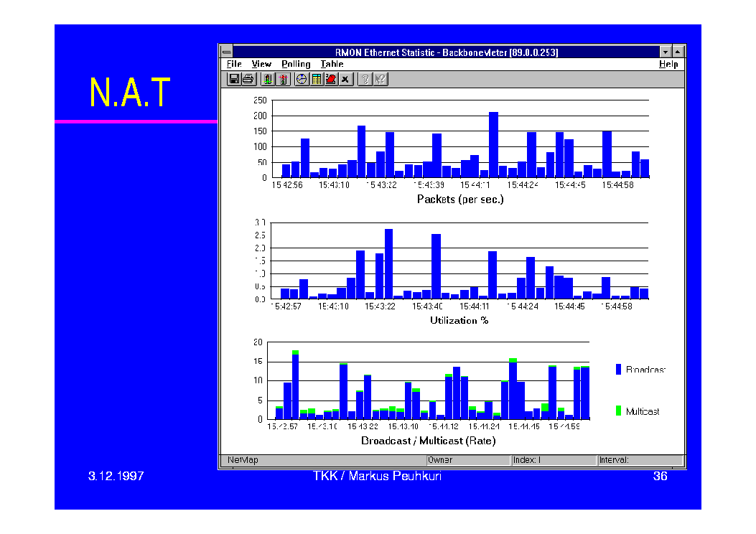Image resolution: width=756 pixels, height=534 pixels.
Task: Open the File menu
Action: pyautogui.click(x=234, y=65)
